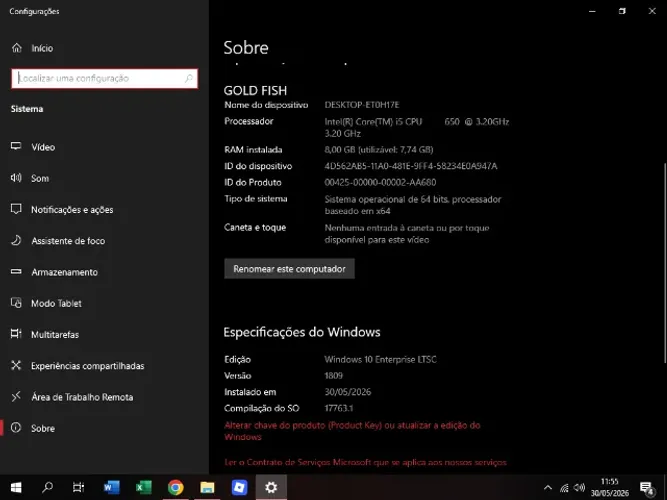This screenshot has height=500, width=667.
Task: Click the Armazenamento drive icon
Action: click(16, 271)
